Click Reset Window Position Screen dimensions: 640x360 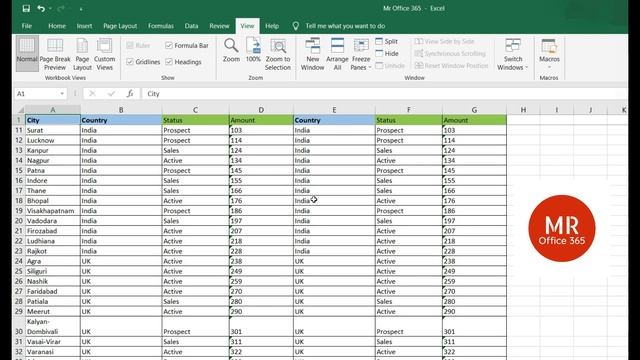451,65
